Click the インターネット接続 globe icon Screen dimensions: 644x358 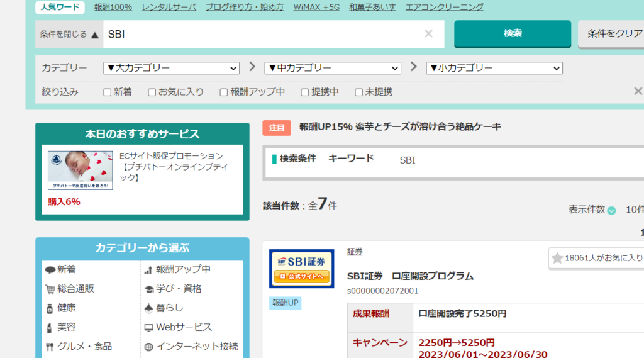click(148, 347)
